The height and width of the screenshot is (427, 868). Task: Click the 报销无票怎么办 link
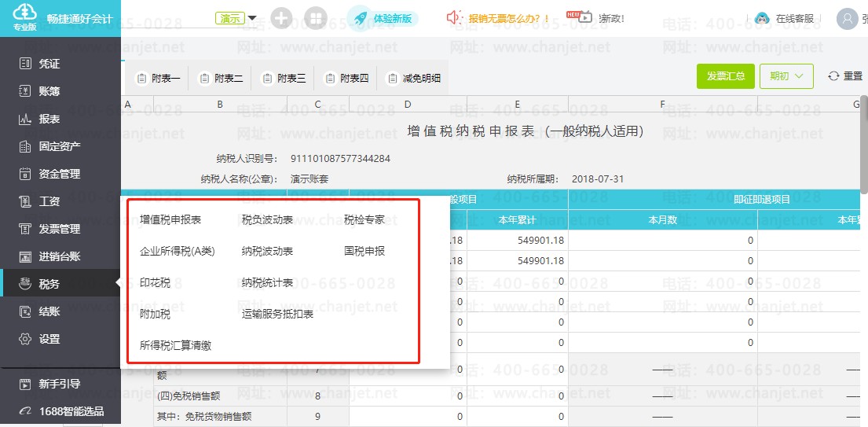509,18
